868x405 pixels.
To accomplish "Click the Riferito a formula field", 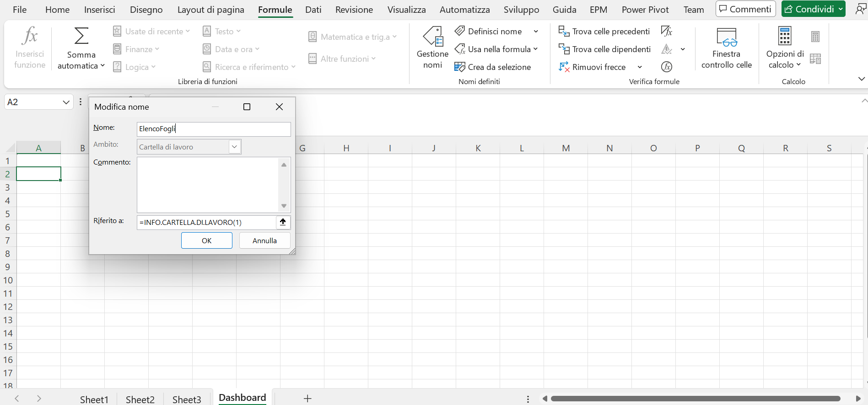I will (x=207, y=222).
